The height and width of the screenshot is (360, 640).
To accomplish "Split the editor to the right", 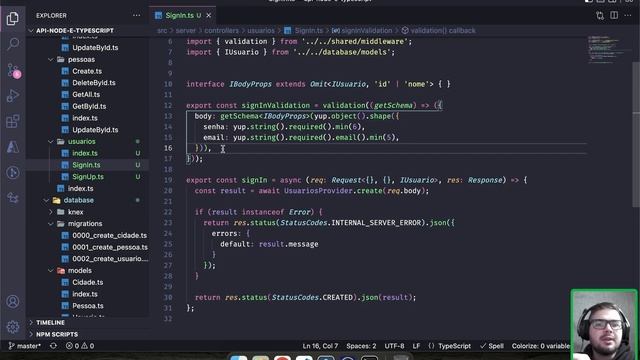I will [614, 16].
